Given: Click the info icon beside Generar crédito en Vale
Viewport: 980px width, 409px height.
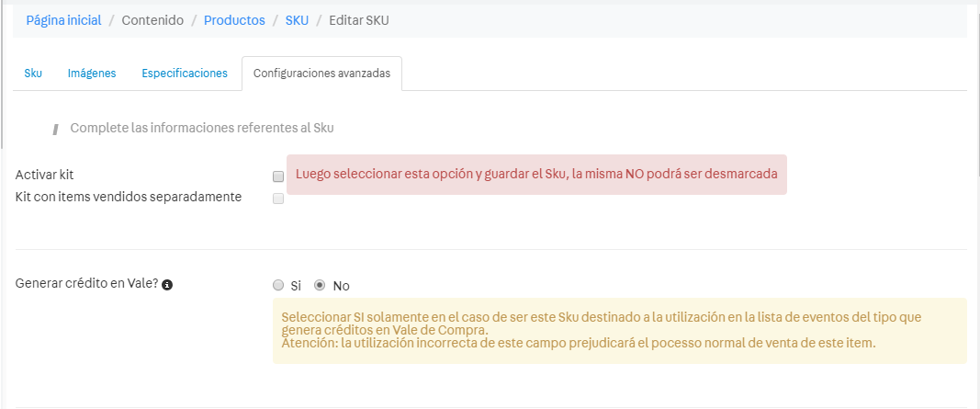Looking at the screenshot, I should (x=168, y=285).
